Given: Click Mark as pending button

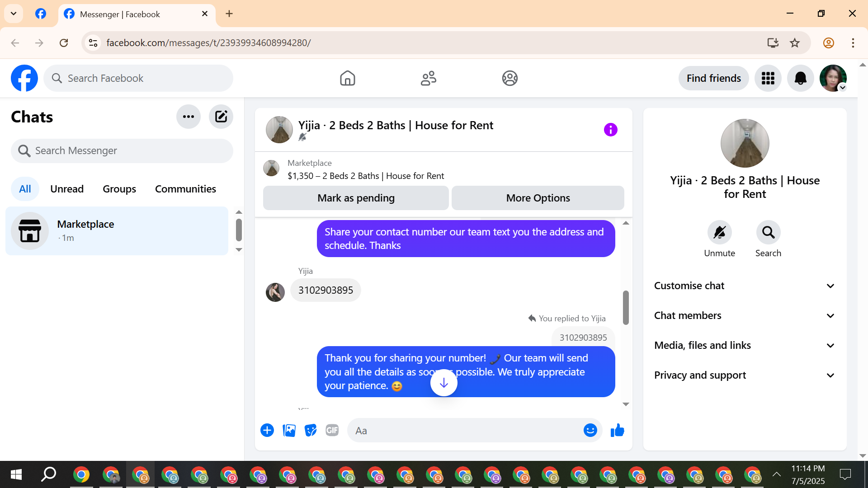Looking at the screenshot, I should (356, 198).
